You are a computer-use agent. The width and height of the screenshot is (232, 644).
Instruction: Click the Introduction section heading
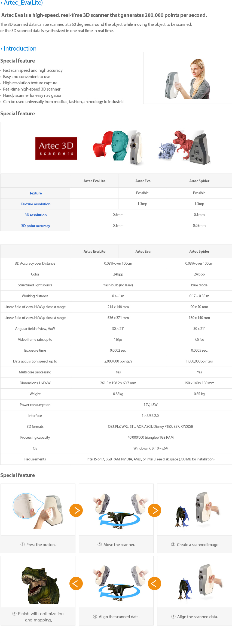[x=19, y=48]
